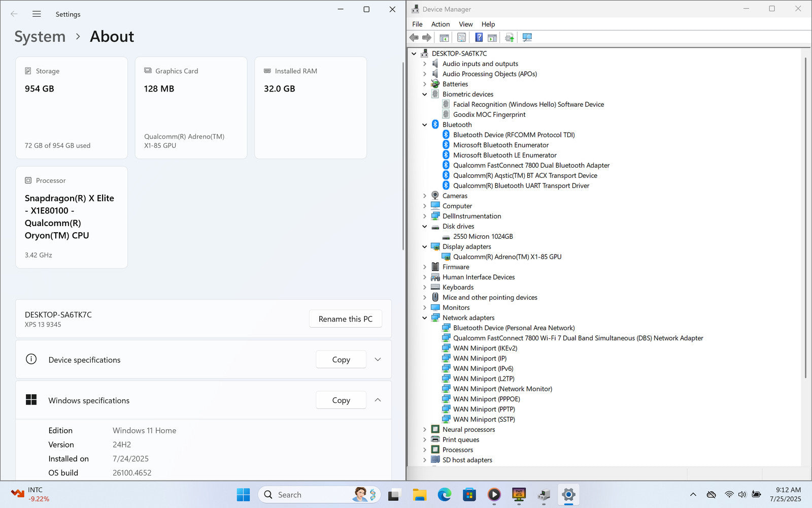Select Facial Recognition (Windows Hello) Software Device
This screenshot has height=508, width=812.
tap(528, 105)
